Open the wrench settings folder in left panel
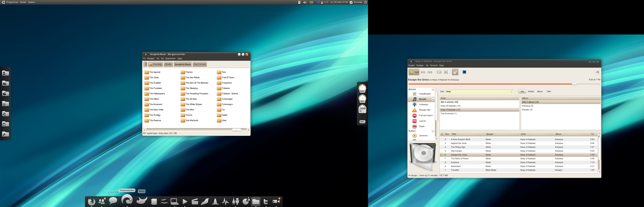The image size is (644, 207). tap(6, 134)
